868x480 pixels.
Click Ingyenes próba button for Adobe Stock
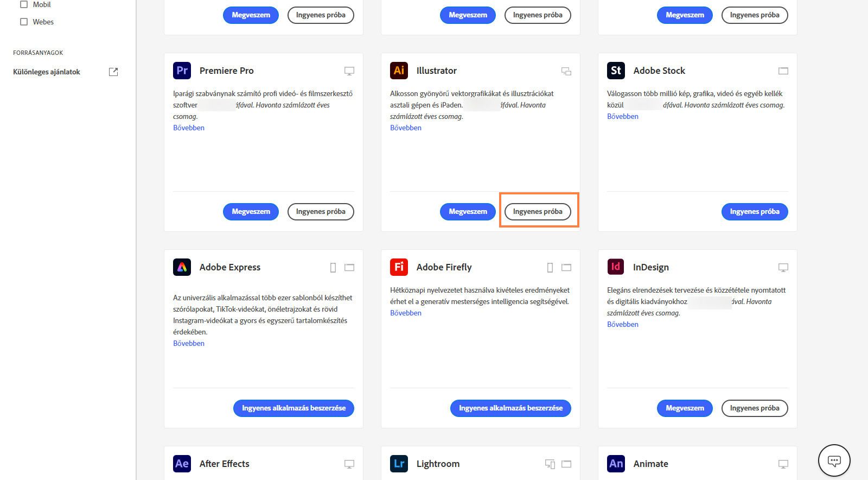[x=754, y=212]
